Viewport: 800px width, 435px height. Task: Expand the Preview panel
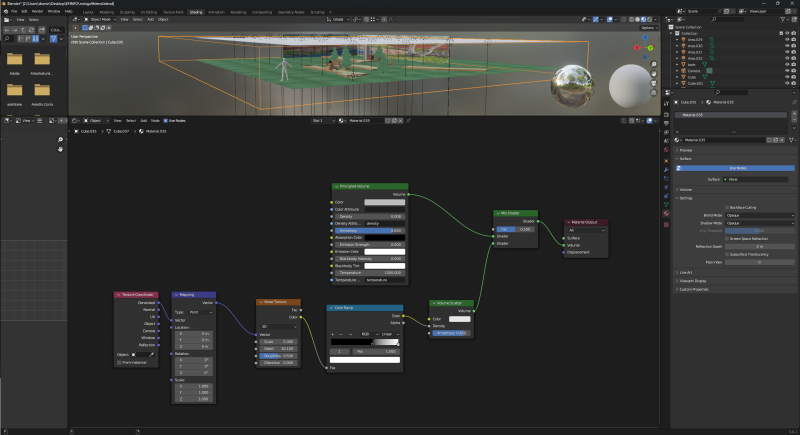click(x=684, y=150)
